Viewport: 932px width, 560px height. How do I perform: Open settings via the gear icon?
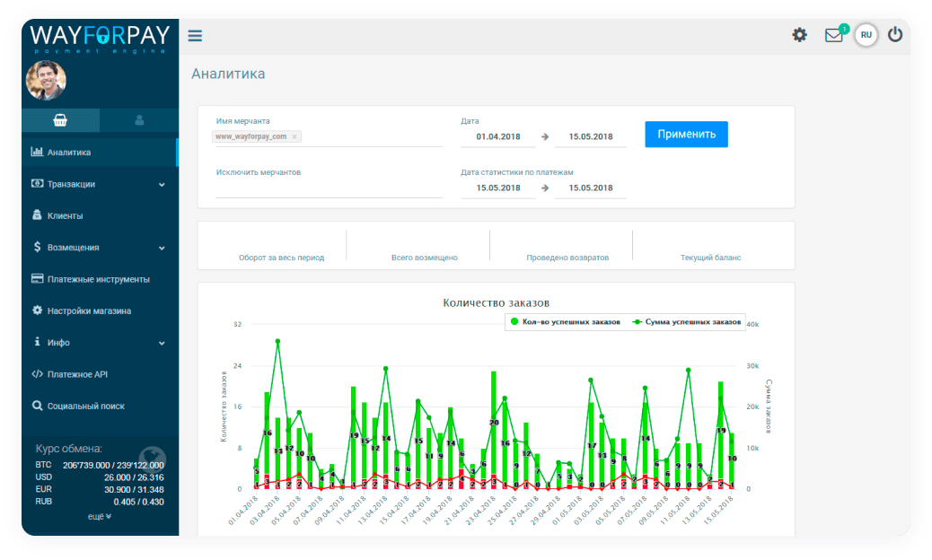point(799,35)
